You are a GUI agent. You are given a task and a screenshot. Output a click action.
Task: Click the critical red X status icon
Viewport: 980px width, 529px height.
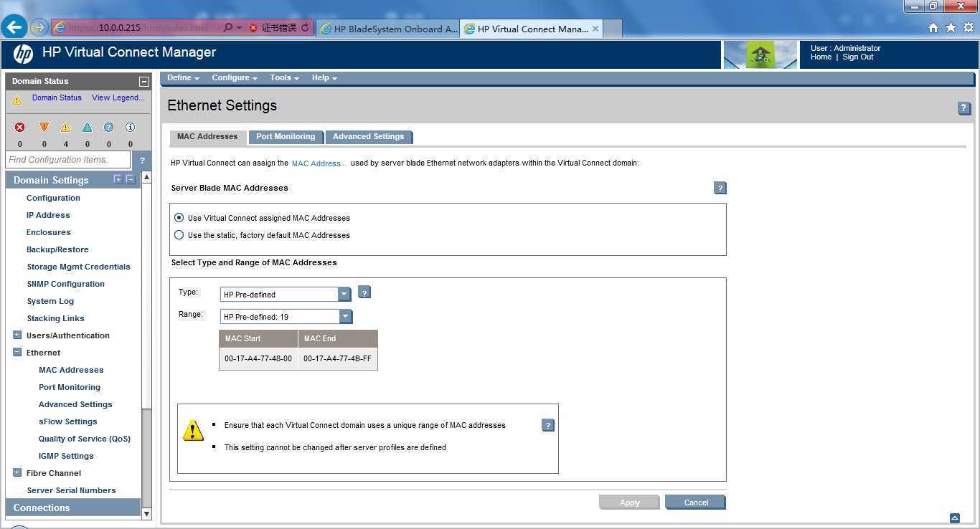[x=20, y=128]
